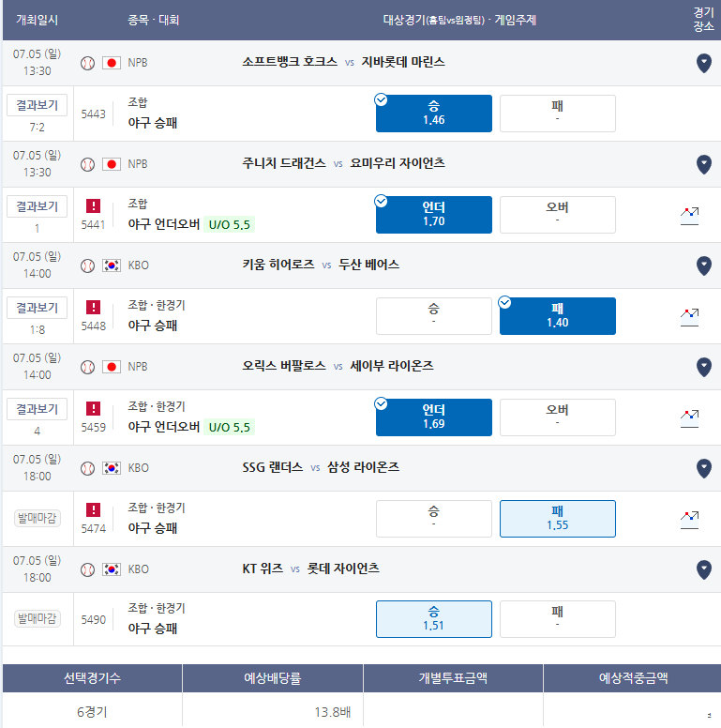
Task: Open venue location pin for SoftBank Hawks game
Action: (x=704, y=63)
